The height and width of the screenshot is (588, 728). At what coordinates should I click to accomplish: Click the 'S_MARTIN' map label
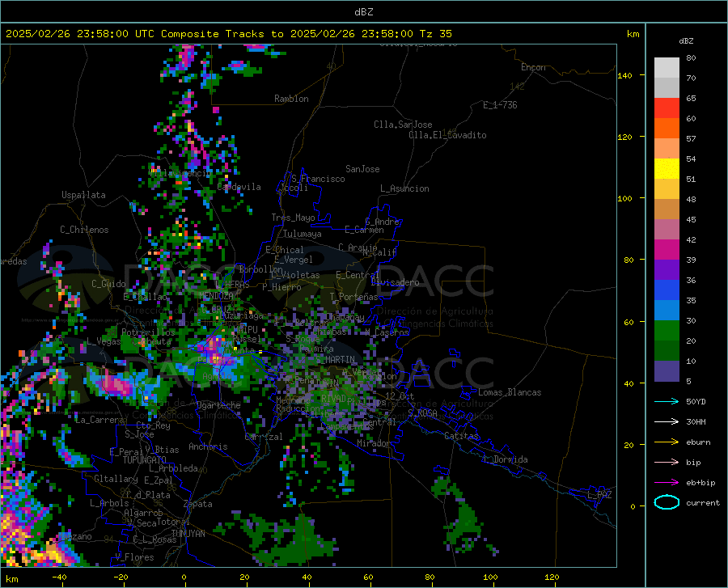[x=335, y=360]
